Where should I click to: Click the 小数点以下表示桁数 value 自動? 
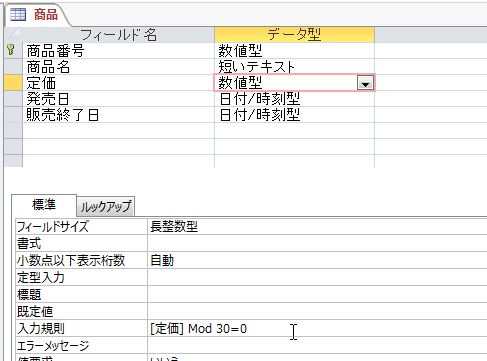(317, 260)
